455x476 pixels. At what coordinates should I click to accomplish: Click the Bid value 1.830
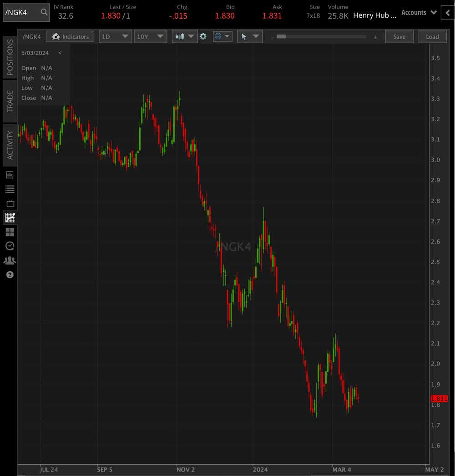point(225,16)
